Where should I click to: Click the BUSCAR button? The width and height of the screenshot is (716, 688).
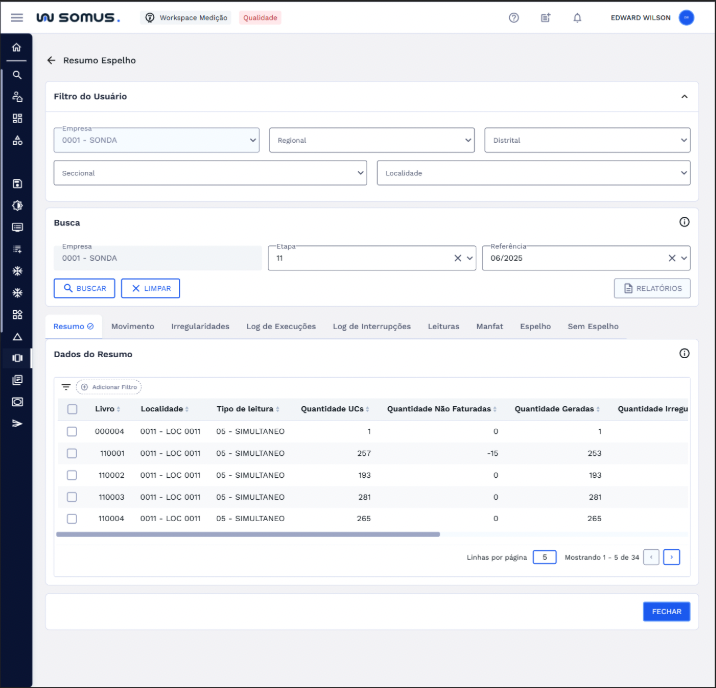[x=84, y=289]
